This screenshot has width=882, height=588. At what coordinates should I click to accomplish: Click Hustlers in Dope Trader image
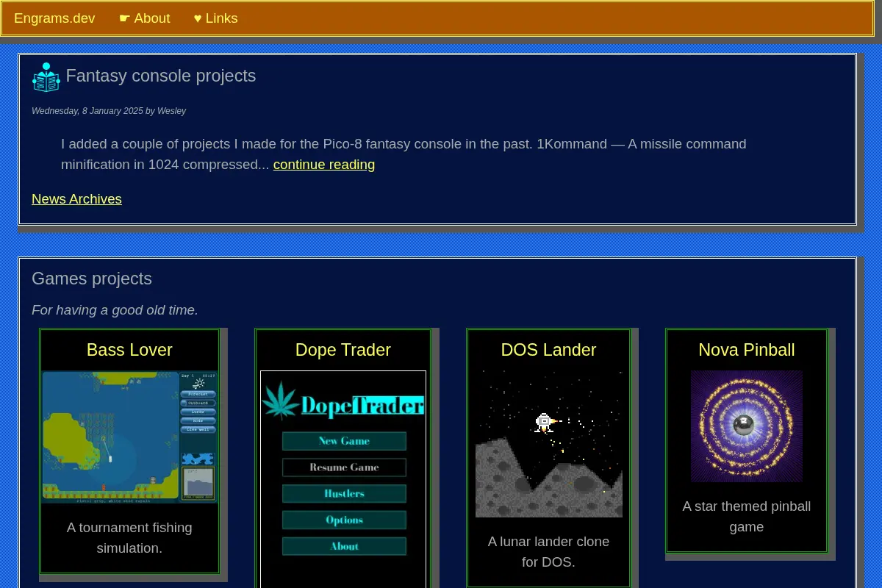click(x=344, y=494)
